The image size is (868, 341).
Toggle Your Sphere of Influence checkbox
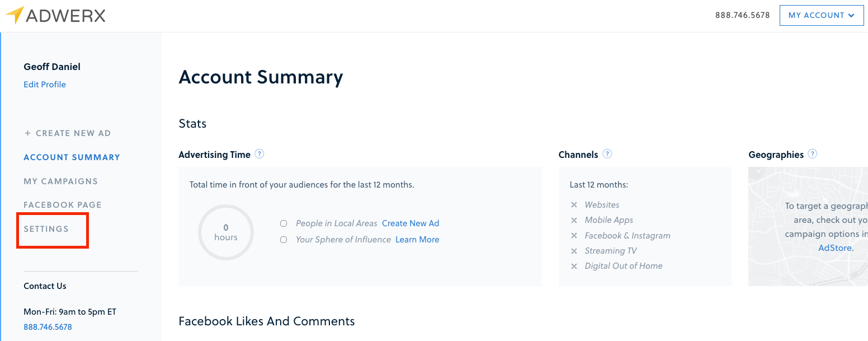[284, 240]
